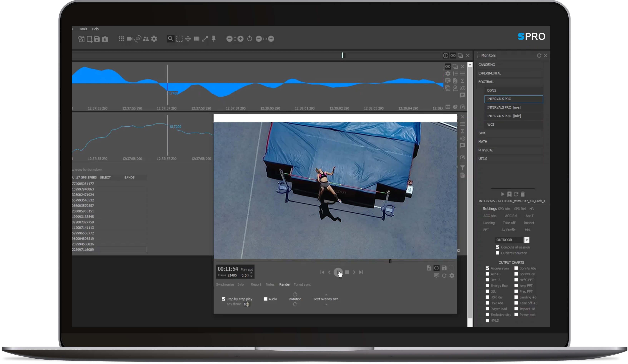This screenshot has height=364, width=628.
Task: Click the players group toolbar icon
Action: coord(146,39)
